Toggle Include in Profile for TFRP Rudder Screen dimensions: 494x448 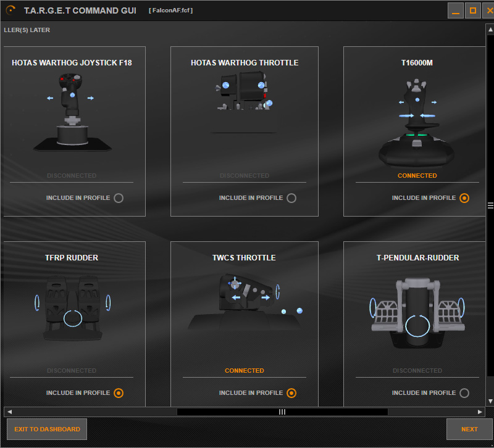click(x=119, y=393)
